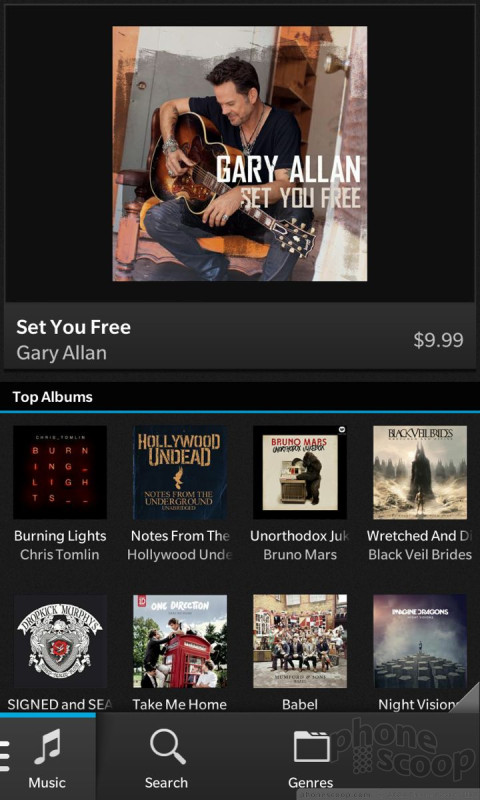
Task: Open Black Veil Brides Wretched album cover
Action: tap(420, 472)
